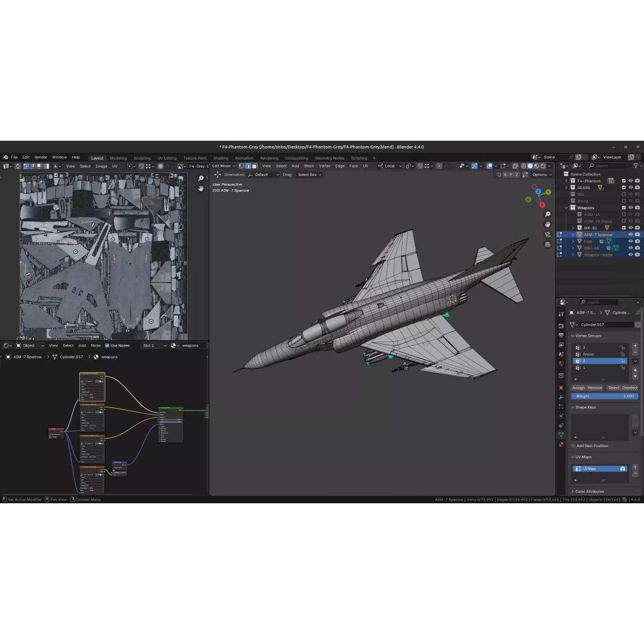Toggle UVMap active render camera icon

tap(623, 469)
